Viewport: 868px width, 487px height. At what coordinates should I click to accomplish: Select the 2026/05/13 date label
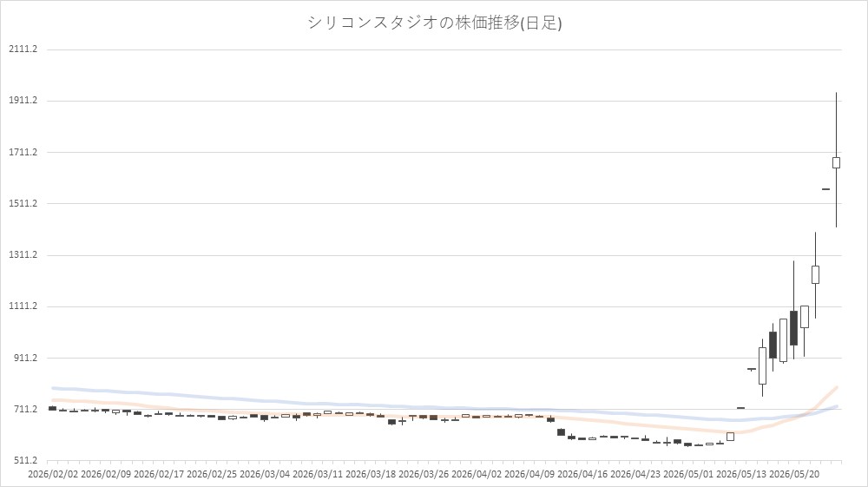click(741, 474)
